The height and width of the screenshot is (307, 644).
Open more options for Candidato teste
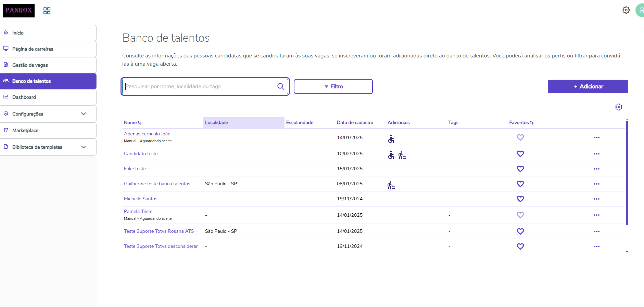coord(597,154)
